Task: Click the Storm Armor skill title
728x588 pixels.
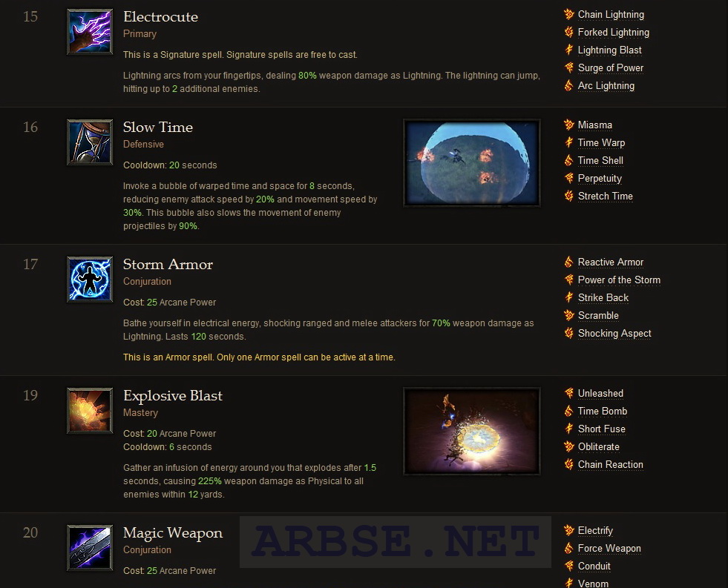Action: 168,264
